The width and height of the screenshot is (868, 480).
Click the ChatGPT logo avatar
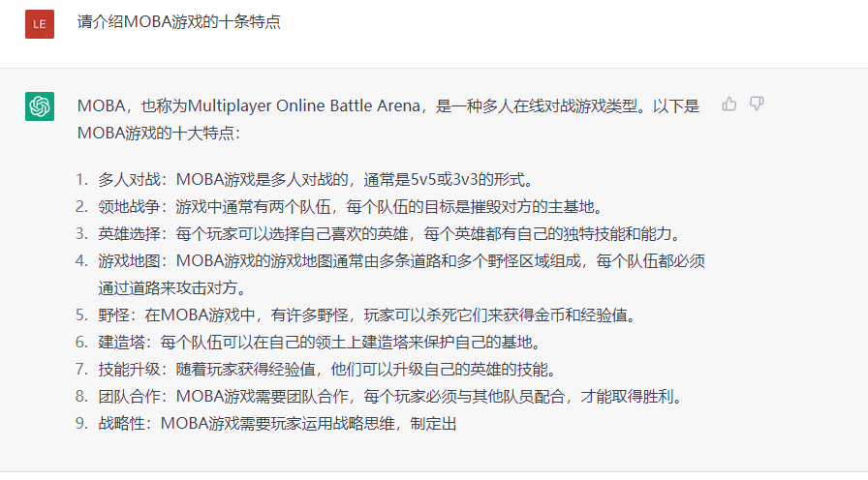(40, 106)
